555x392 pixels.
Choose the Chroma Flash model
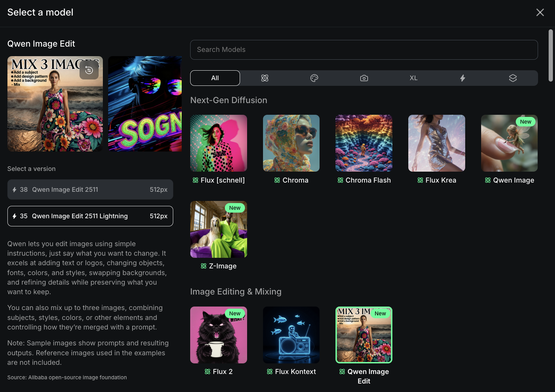coord(364,143)
